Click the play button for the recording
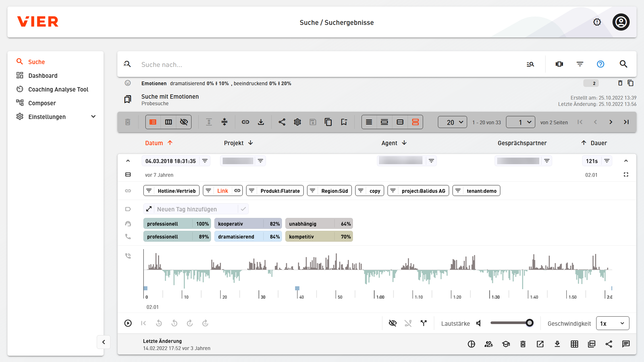Image resolution: width=644 pixels, height=362 pixels. [128, 323]
